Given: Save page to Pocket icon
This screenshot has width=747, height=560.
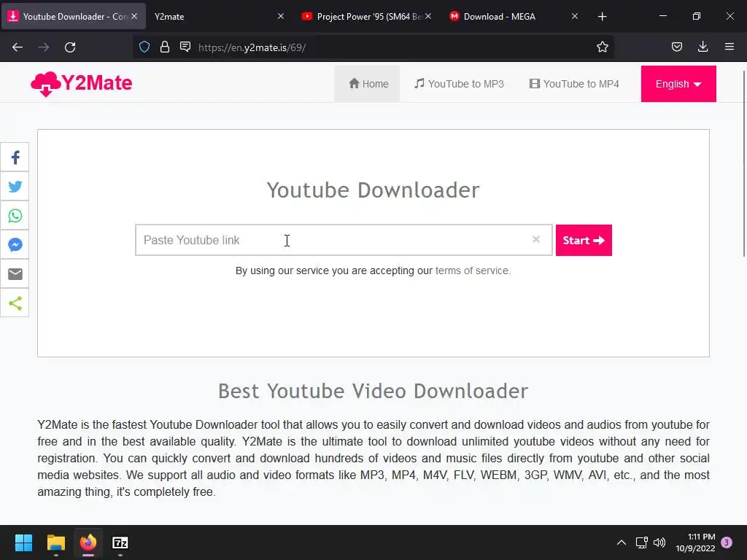Looking at the screenshot, I should (676, 47).
